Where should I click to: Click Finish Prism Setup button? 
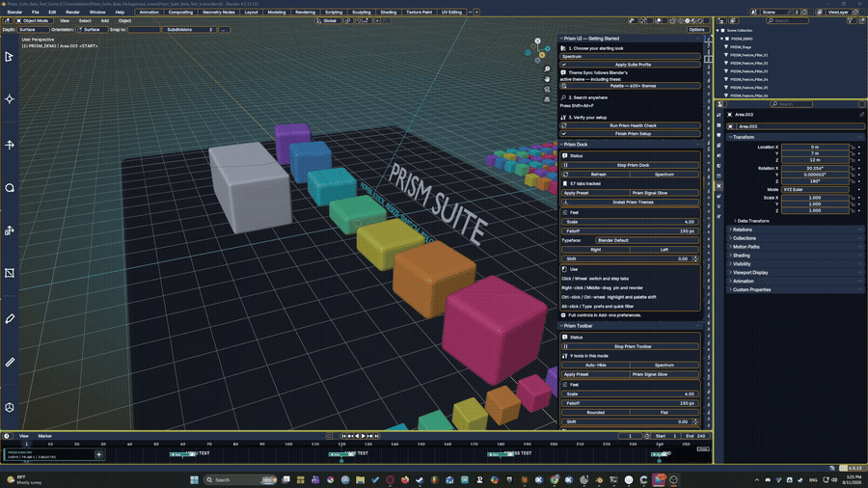click(x=631, y=134)
